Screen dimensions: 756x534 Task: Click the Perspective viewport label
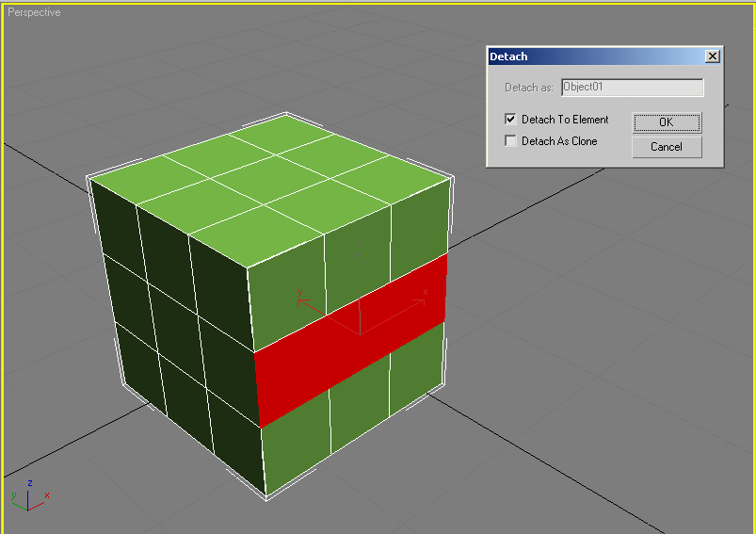[x=34, y=12]
